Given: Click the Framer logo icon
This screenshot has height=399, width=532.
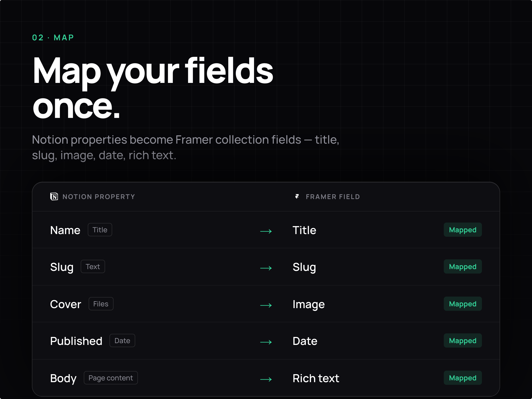Looking at the screenshot, I should (297, 196).
